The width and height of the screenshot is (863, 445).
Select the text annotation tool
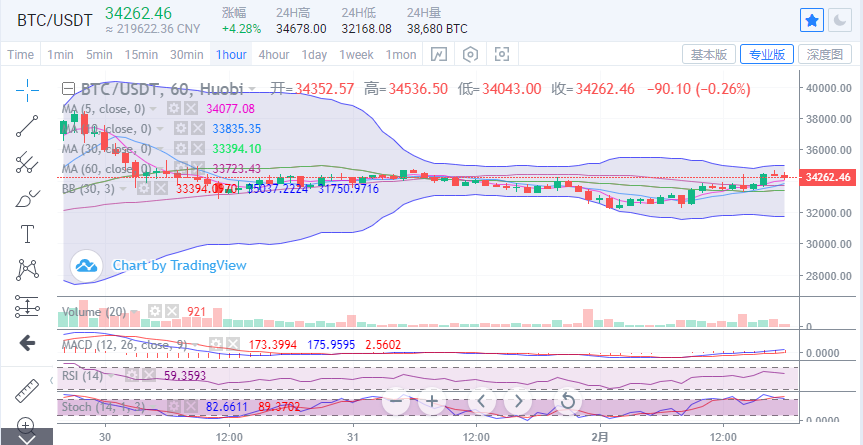[x=26, y=233]
